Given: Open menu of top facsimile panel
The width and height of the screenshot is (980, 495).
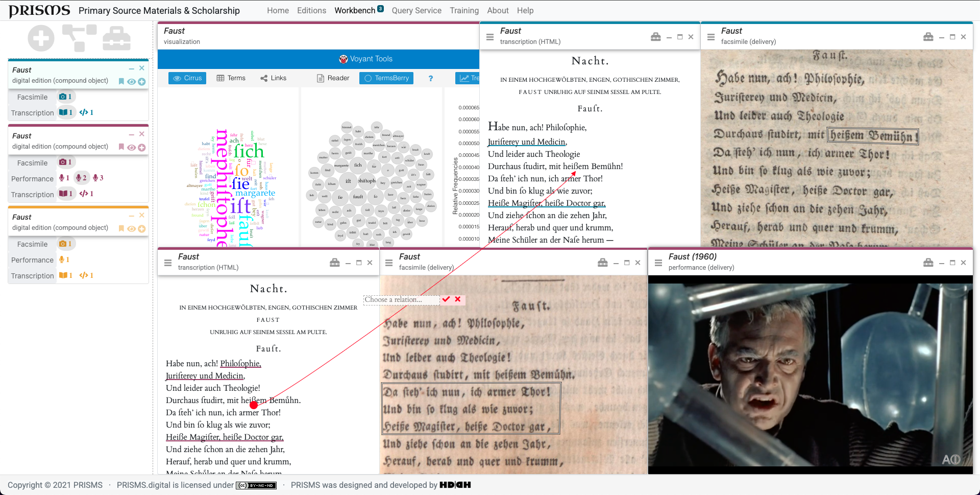Looking at the screenshot, I should point(711,37).
